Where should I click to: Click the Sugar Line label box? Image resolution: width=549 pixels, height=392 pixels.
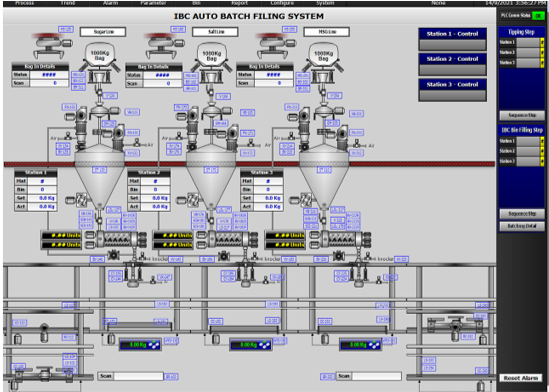[x=103, y=32]
